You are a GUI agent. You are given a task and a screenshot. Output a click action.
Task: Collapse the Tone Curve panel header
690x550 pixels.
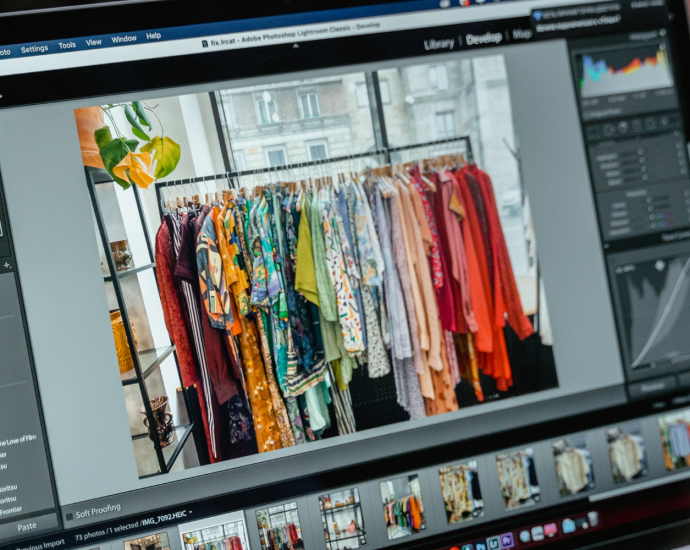(675, 237)
